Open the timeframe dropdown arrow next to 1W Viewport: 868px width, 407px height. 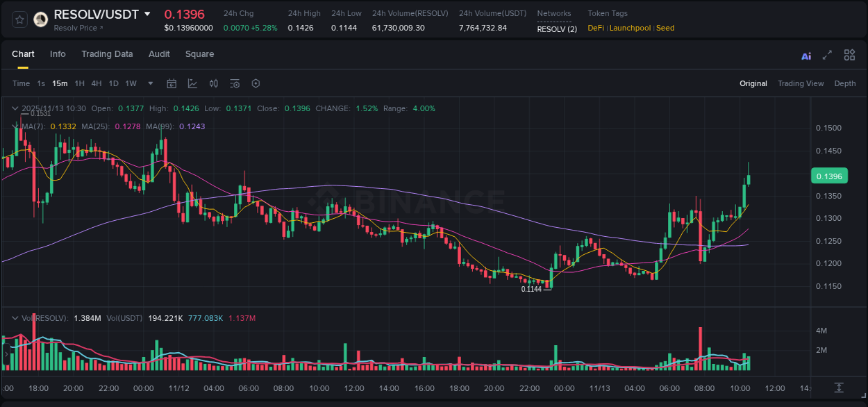pyautogui.click(x=149, y=83)
